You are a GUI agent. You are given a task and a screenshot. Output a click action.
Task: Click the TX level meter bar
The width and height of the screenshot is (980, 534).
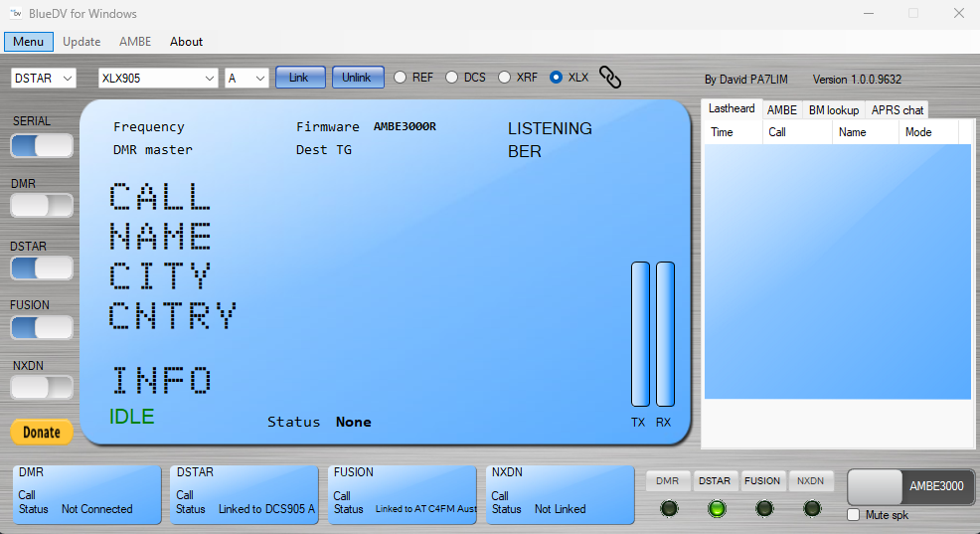click(x=641, y=334)
